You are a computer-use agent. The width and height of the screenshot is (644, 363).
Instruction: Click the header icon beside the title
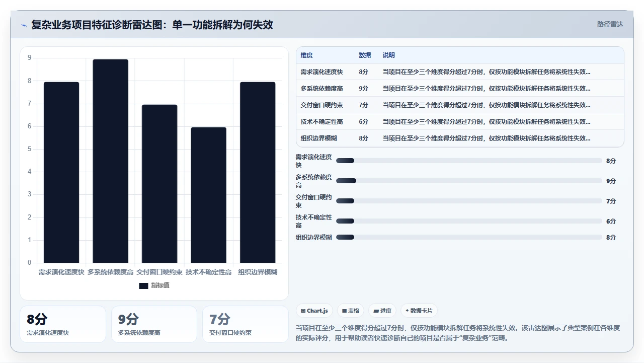click(x=24, y=25)
